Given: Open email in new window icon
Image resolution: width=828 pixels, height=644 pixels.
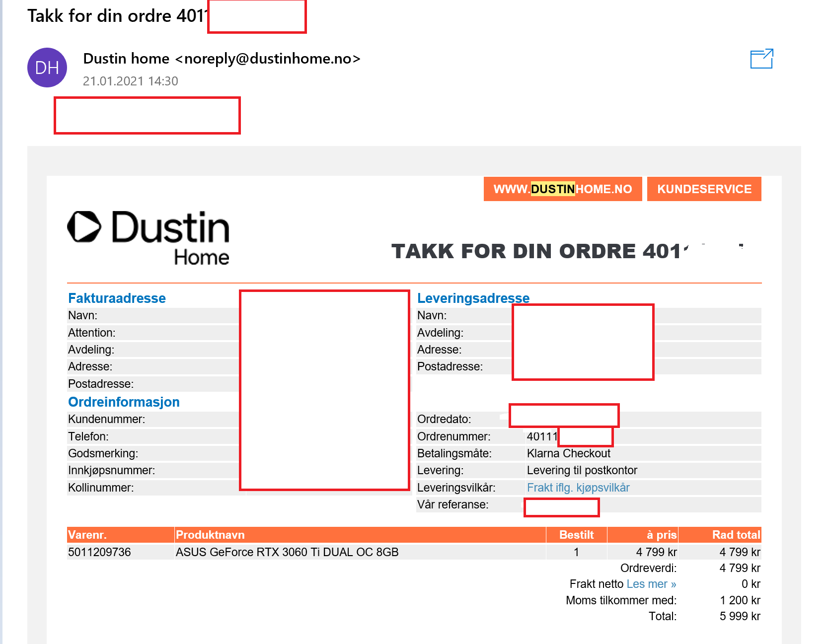Looking at the screenshot, I should pyautogui.click(x=761, y=59).
